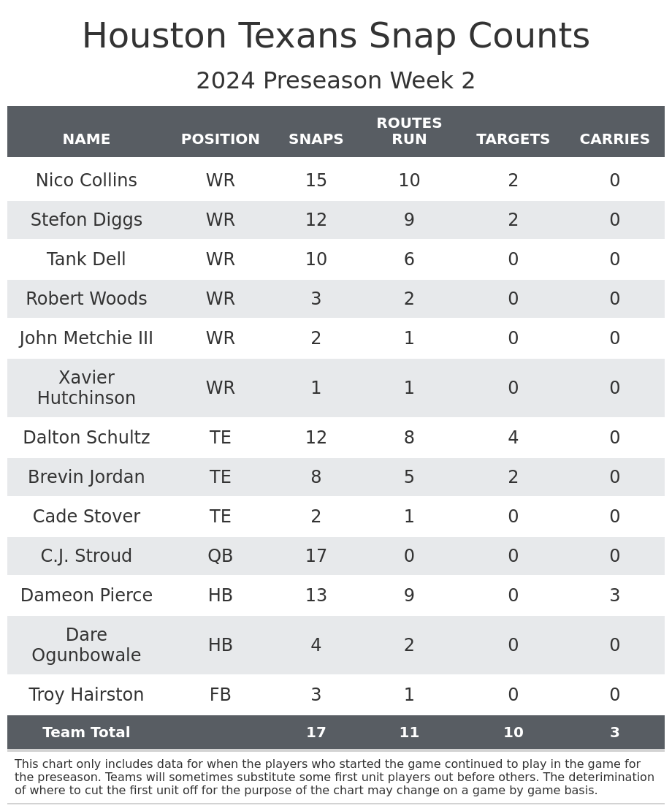Click the ROUTES RUN column header
Screen dimensions: 672x811
tap(409, 132)
